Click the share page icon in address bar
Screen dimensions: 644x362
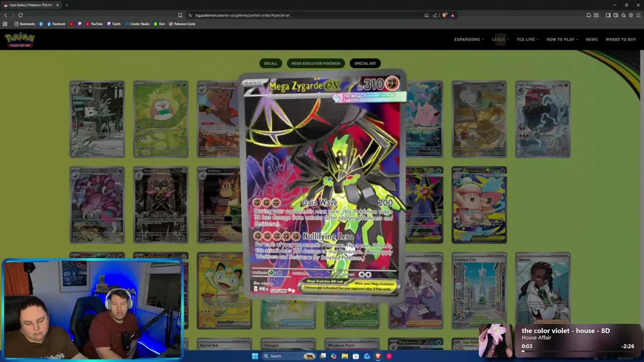(x=435, y=15)
